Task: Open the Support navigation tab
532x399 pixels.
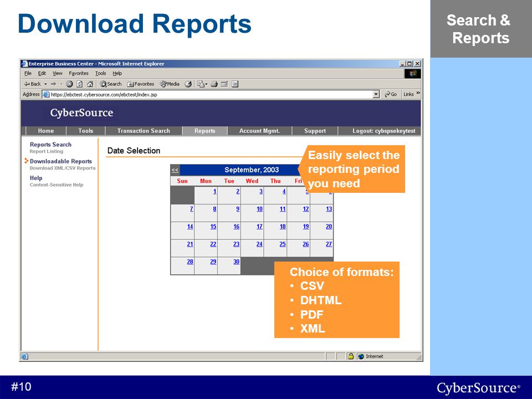Action: 315,131
